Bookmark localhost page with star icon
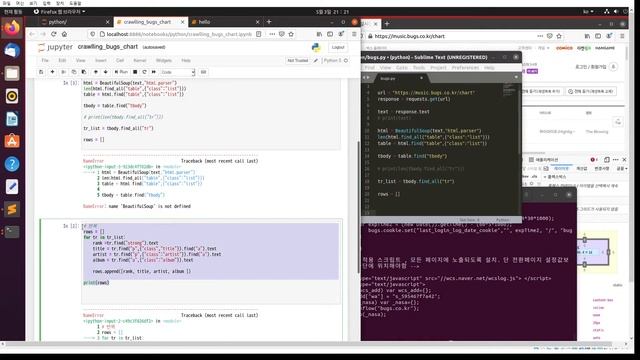640x360 pixels. click(x=291, y=34)
